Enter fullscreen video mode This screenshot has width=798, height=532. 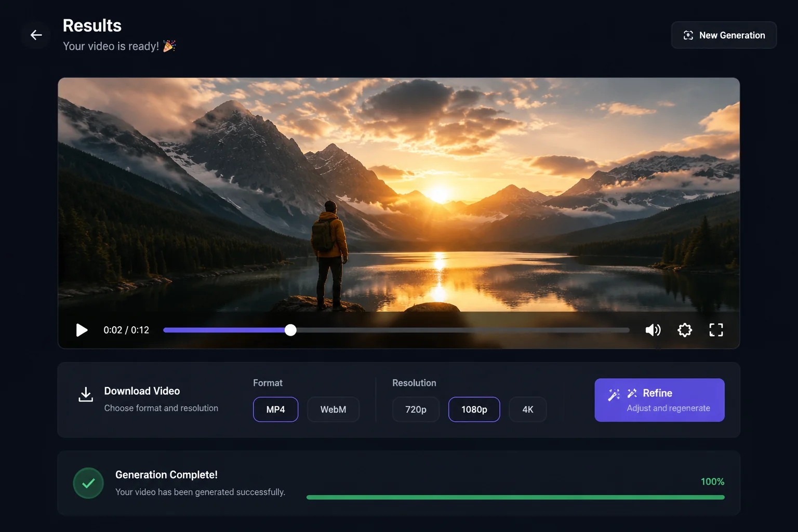(716, 330)
